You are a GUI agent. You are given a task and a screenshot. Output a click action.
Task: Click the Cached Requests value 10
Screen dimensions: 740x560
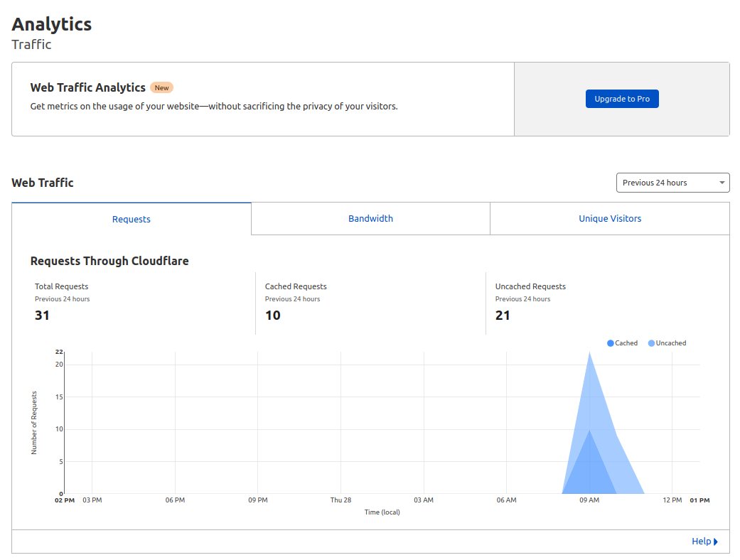273,315
